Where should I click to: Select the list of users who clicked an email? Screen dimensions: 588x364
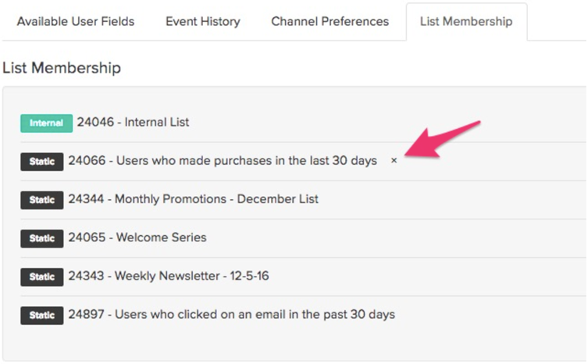(x=231, y=315)
